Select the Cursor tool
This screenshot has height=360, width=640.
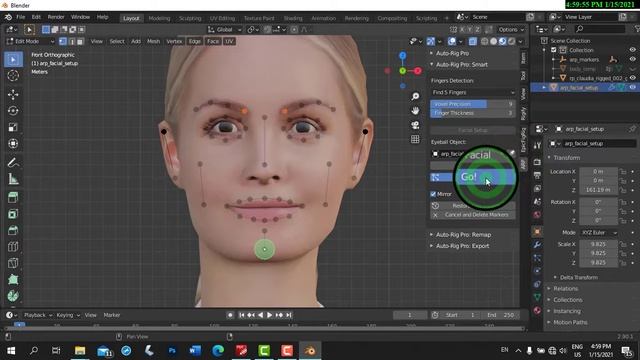(13, 76)
